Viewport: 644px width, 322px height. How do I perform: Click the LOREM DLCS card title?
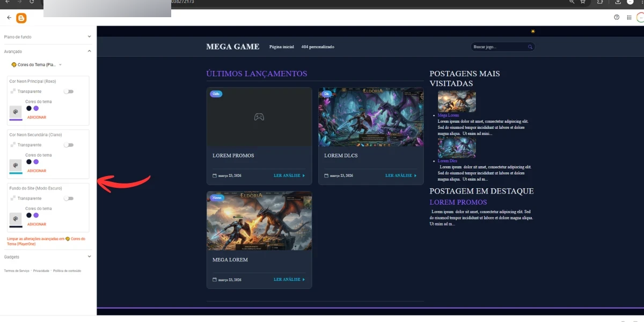(x=341, y=156)
